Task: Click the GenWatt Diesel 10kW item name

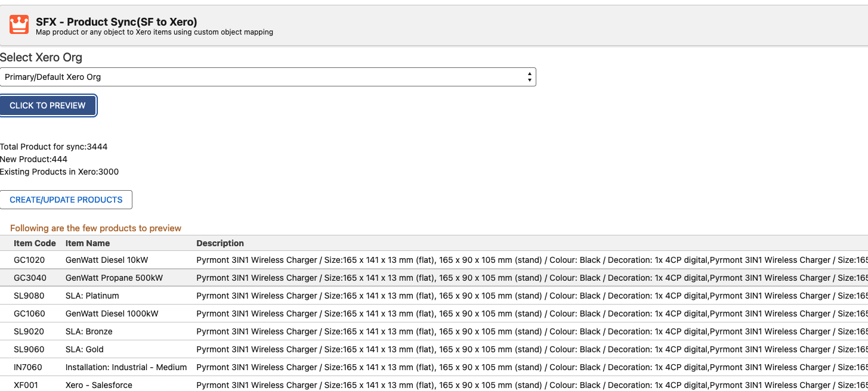Action: tap(106, 260)
